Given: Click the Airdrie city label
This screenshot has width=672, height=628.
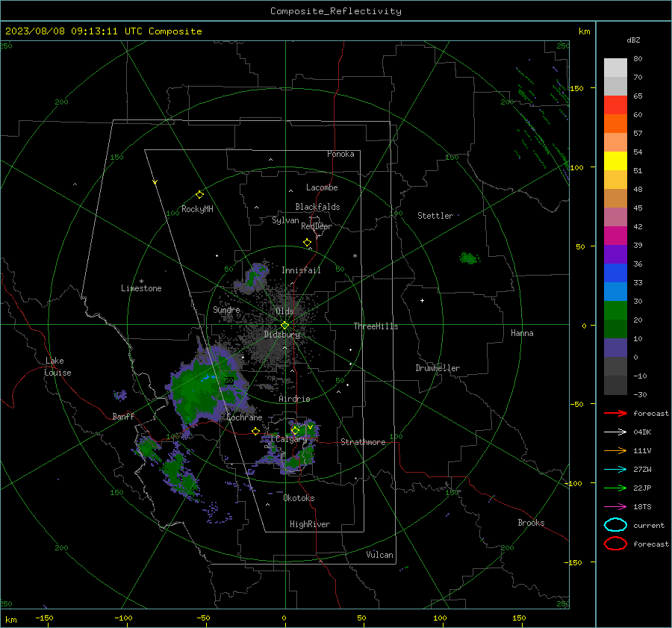Looking at the screenshot, I should pyautogui.click(x=294, y=399).
